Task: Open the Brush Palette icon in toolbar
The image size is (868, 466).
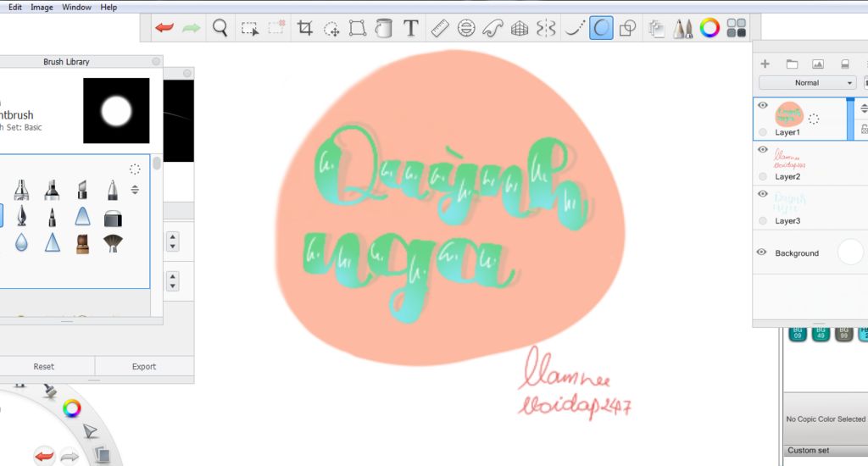Action: pos(682,28)
